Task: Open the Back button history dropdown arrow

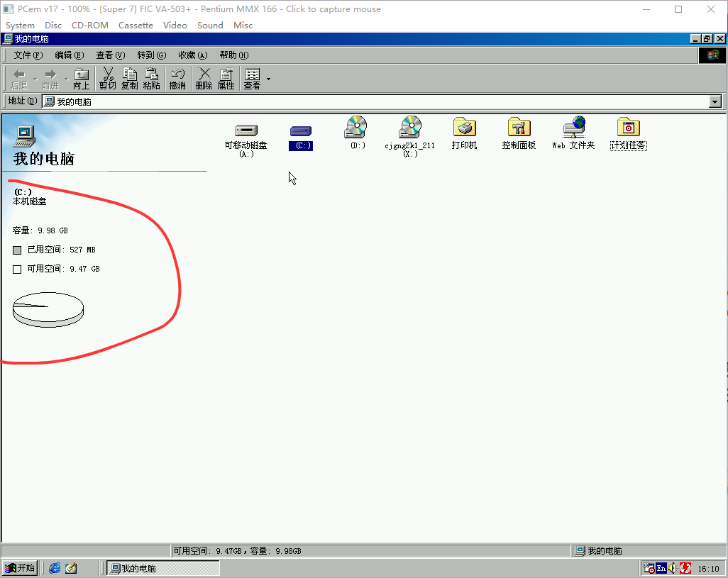Action: [x=35, y=79]
